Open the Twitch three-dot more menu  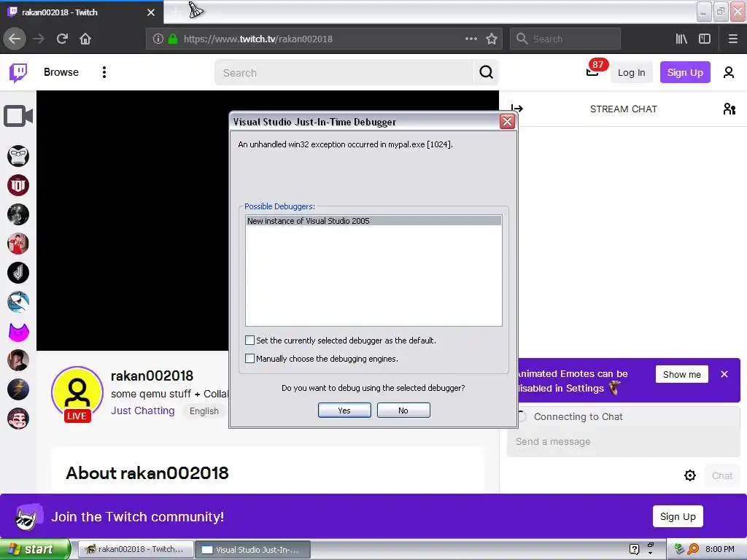(104, 72)
